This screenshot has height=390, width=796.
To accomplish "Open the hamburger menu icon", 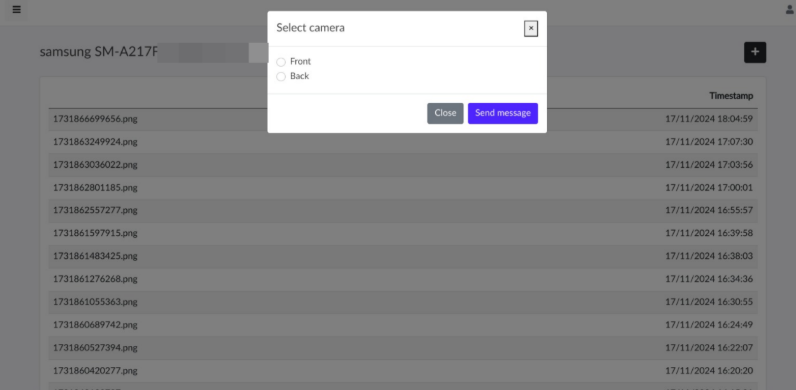I will (16, 10).
